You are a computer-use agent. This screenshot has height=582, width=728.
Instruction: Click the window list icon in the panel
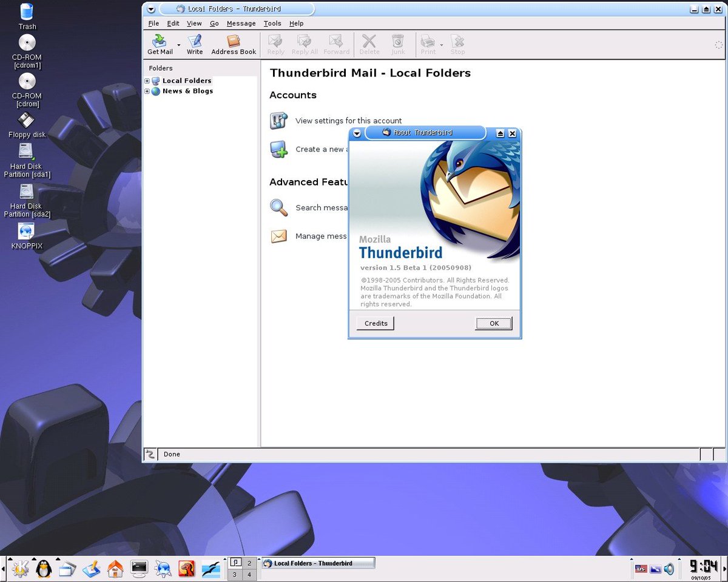67,569
